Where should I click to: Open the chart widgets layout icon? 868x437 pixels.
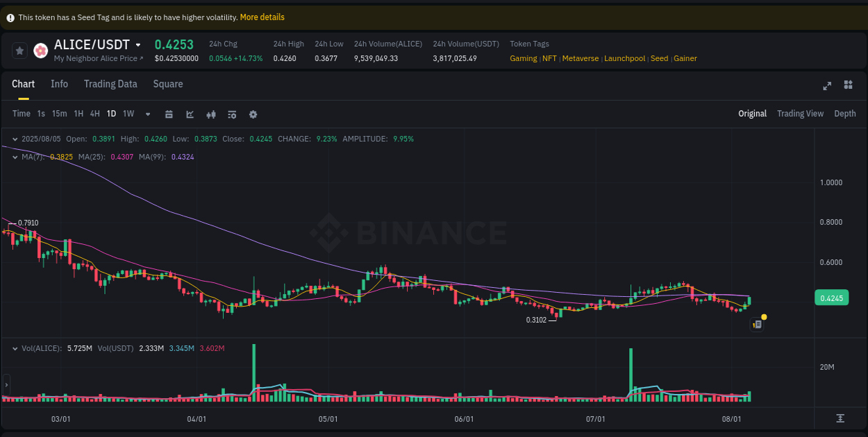point(848,85)
